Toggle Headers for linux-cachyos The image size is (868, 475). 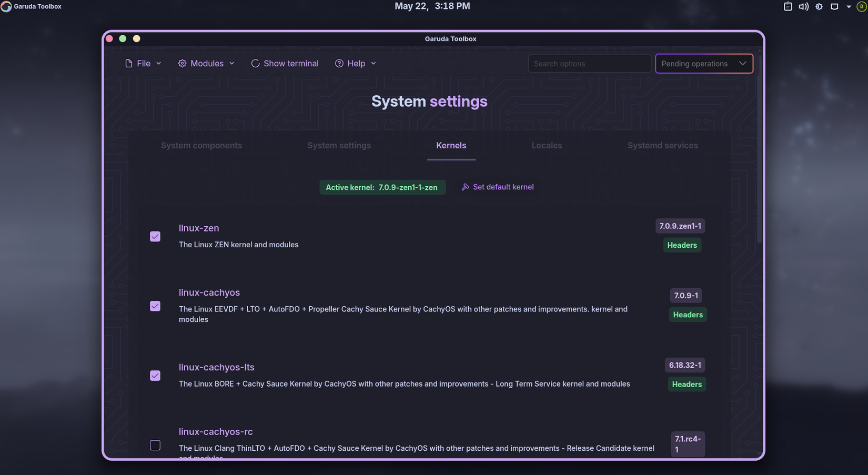pos(688,315)
